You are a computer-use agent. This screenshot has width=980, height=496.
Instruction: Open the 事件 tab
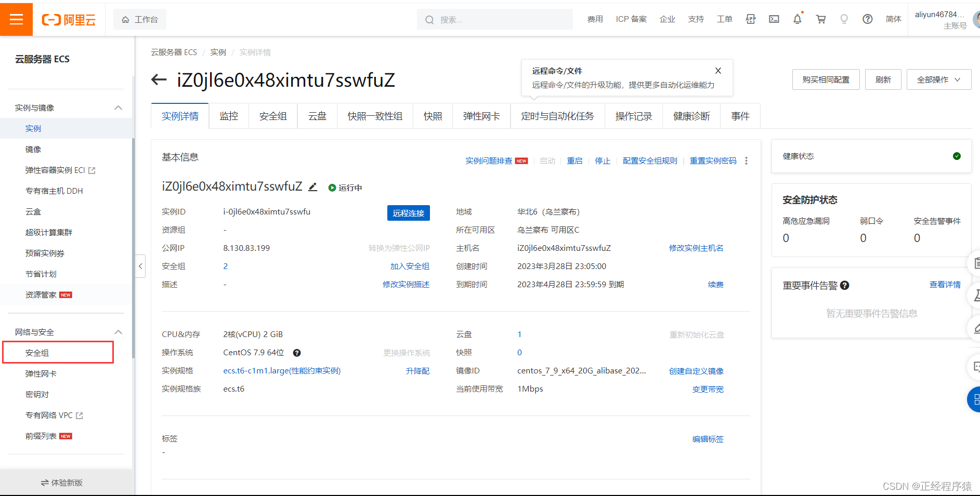point(740,116)
